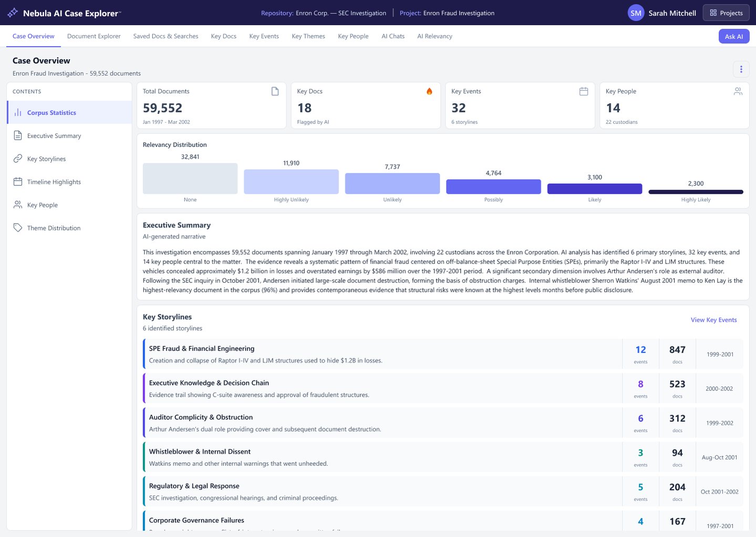Click the View Key Events link
This screenshot has height=537, width=756.
click(x=713, y=320)
